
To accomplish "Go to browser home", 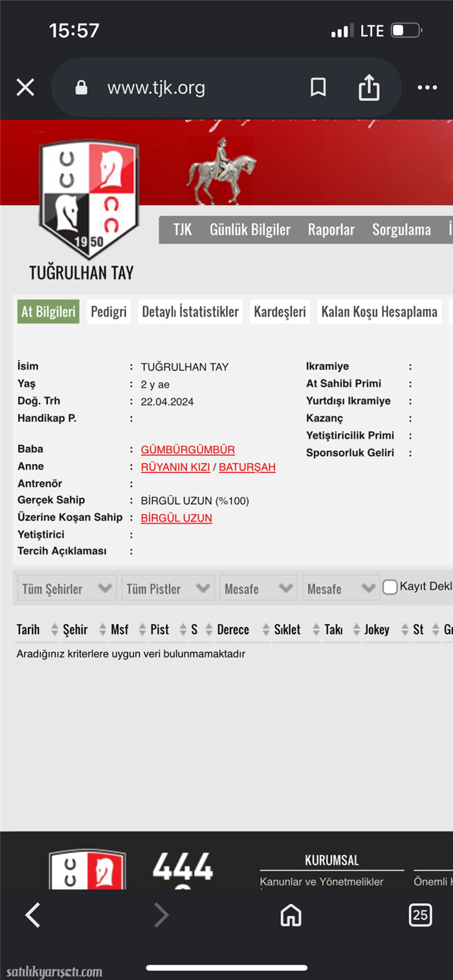I will click(x=291, y=915).
